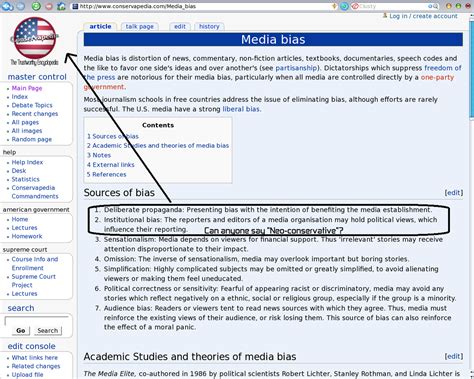Screen dimensions: 474x379
Task: Open Recent changes
Action: [35, 114]
